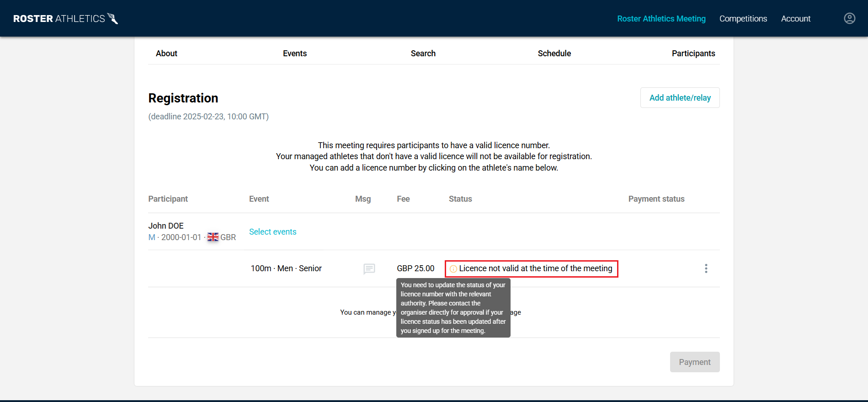The width and height of the screenshot is (868, 402).
Task: Go to Competitions in top navigation
Action: pyautogui.click(x=743, y=19)
